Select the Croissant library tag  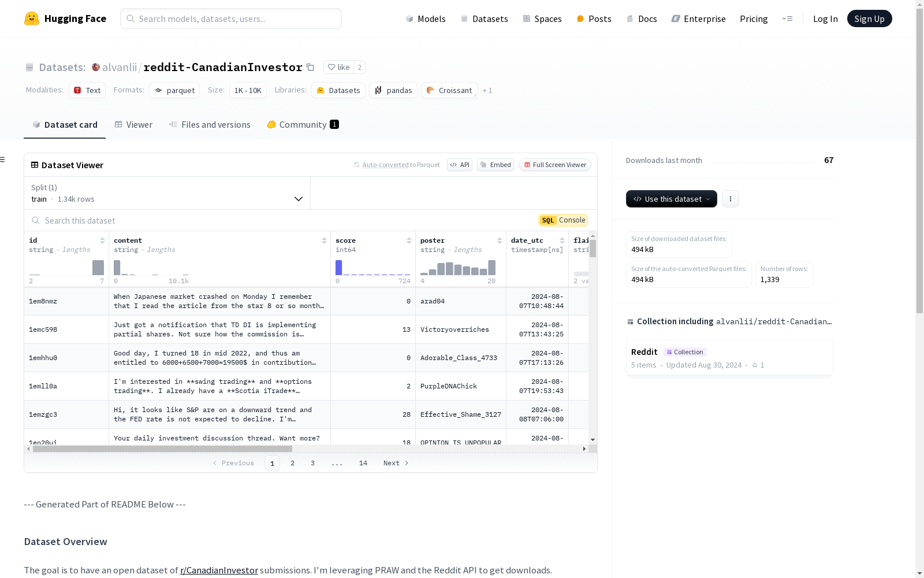(x=449, y=90)
